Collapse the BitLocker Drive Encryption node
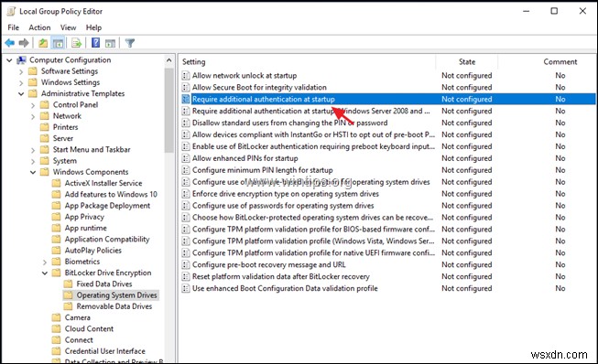 [45, 273]
